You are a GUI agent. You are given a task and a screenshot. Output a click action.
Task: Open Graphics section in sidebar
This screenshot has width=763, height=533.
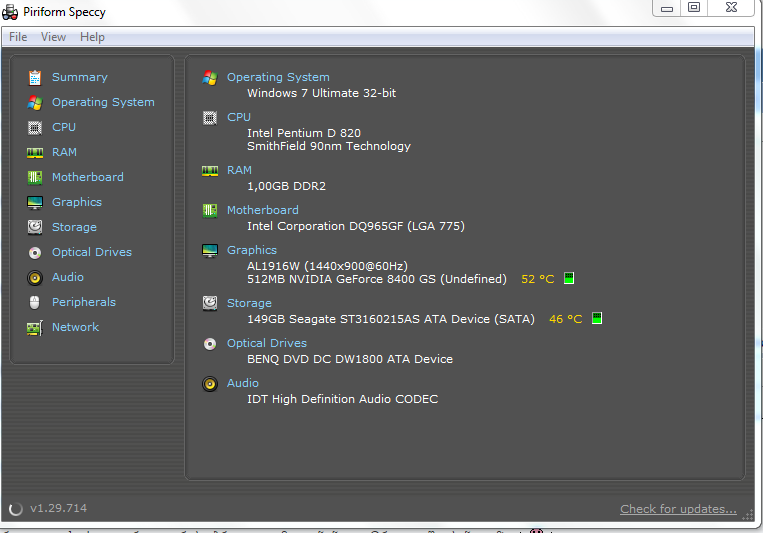[77, 202]
